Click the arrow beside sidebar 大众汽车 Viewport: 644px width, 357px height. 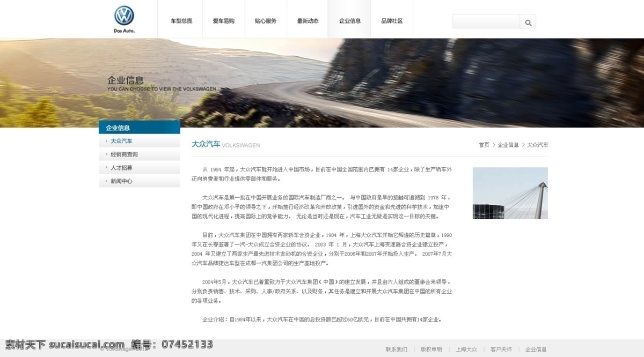point(106,141)
